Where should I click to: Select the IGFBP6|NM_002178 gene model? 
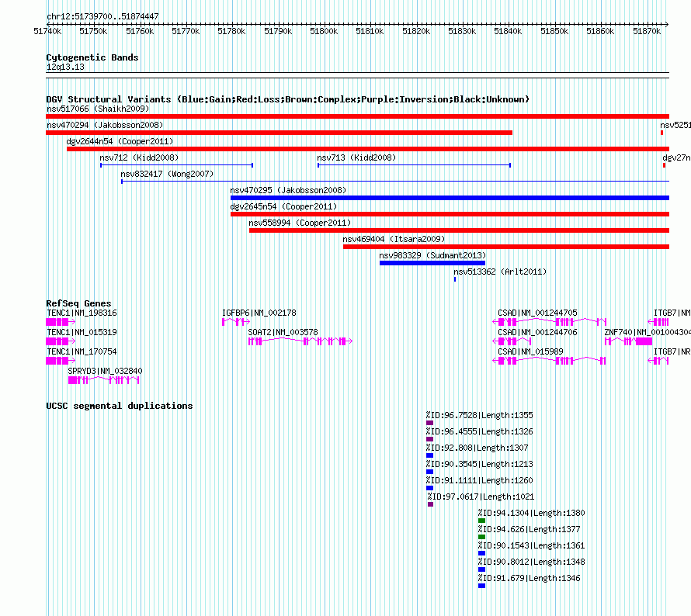236,322
